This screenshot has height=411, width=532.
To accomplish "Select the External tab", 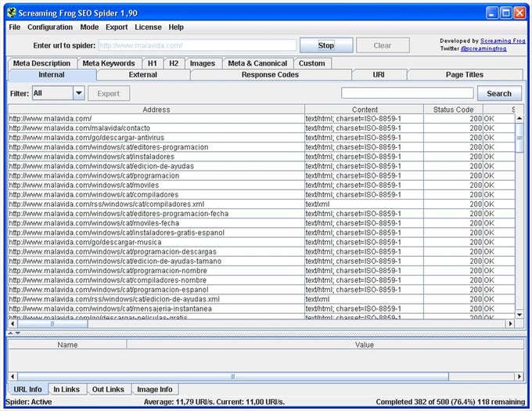I will tap(143, 74).
